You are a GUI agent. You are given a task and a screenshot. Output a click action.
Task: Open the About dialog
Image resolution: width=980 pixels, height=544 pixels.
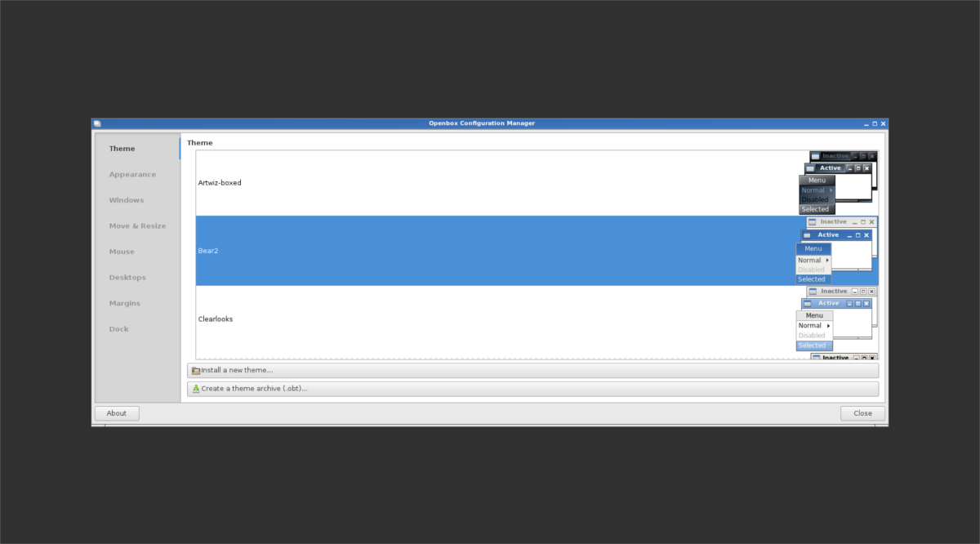pos(117,413)
